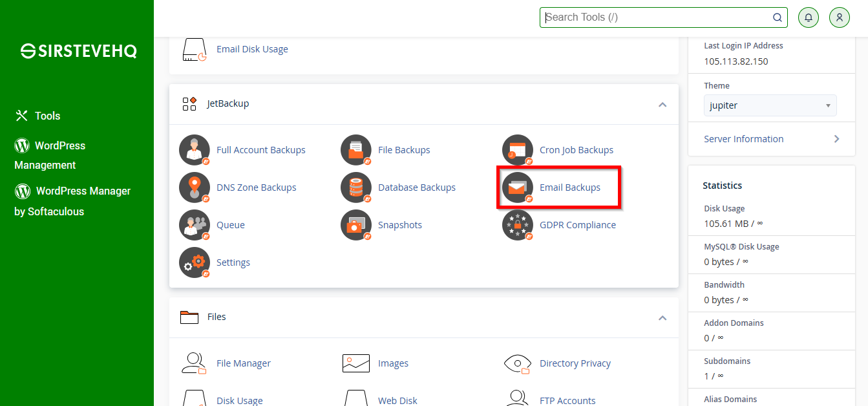Click the Subdomains value 1 / ∞
The height and width of the screenshot is (406, 868).
coord(714,376)
